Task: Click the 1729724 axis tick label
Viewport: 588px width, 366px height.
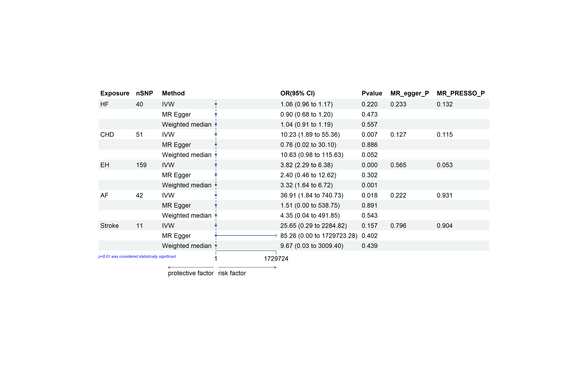Action: click(x=276, y=259)
